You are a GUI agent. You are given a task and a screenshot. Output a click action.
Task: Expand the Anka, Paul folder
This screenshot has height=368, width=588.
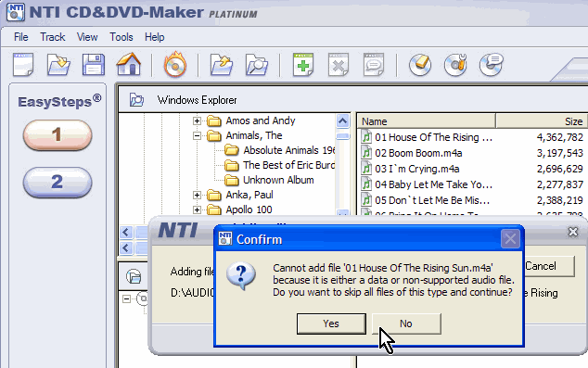(197, 195)
